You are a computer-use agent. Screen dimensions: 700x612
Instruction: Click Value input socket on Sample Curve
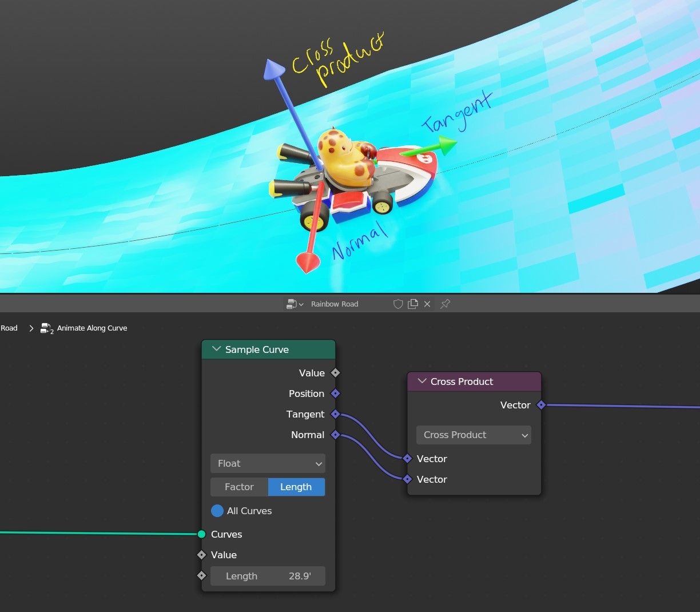(201, 555)
